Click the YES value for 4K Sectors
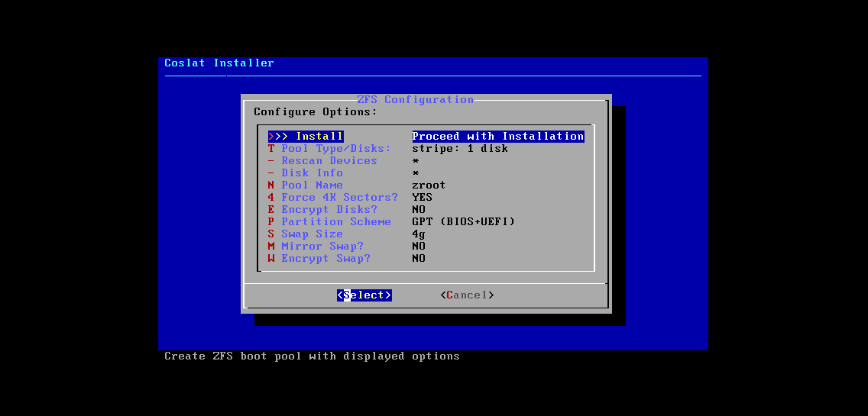The height and width of the screenshot is (416, 868). click(x=423, y=197)
